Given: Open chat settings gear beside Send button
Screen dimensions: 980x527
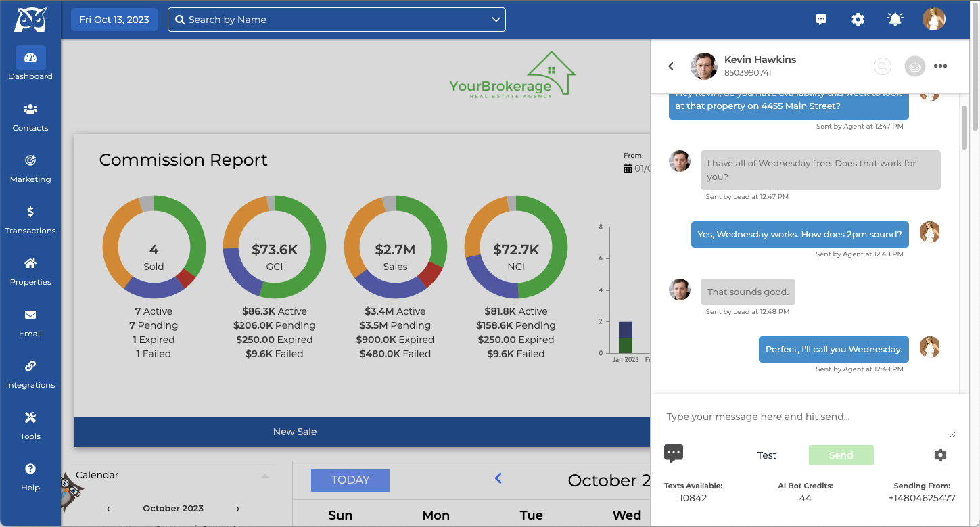Looking at the screenshot, I should [x=940, y=455].
